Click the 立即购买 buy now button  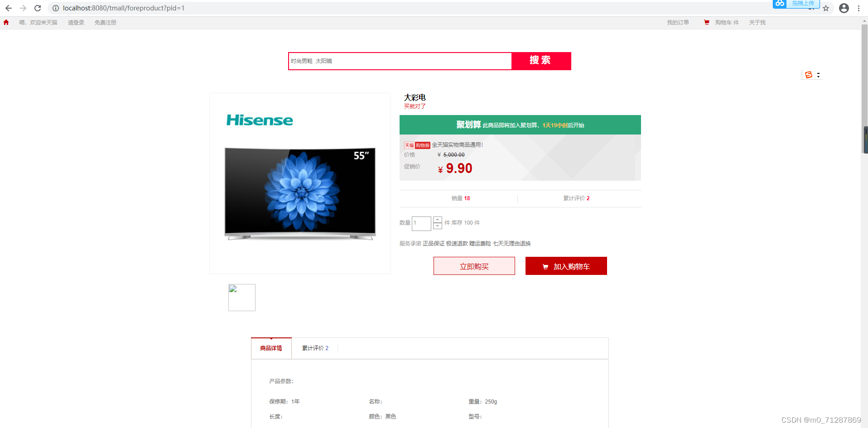click(x=474, y=266)
